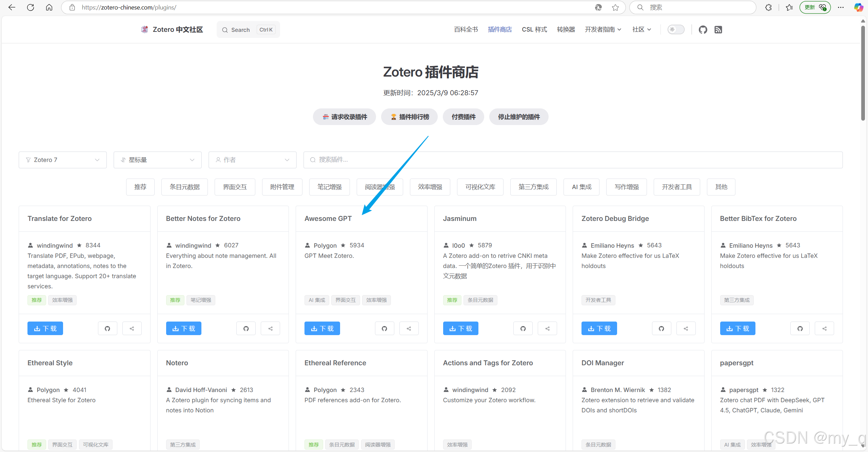Refresh the current browser page
The height and width of the screenshot is (452, 868).
pos(31,7)
